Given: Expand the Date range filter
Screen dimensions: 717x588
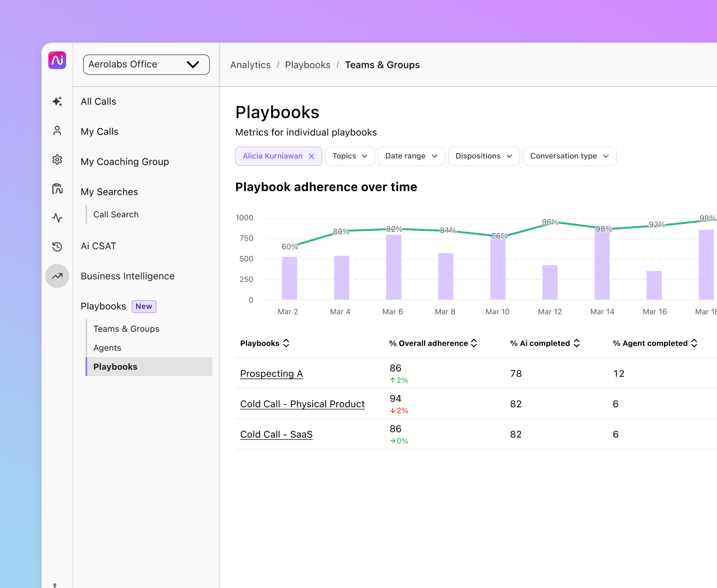Looking at the screenshot, I should (x=411, y=156).
